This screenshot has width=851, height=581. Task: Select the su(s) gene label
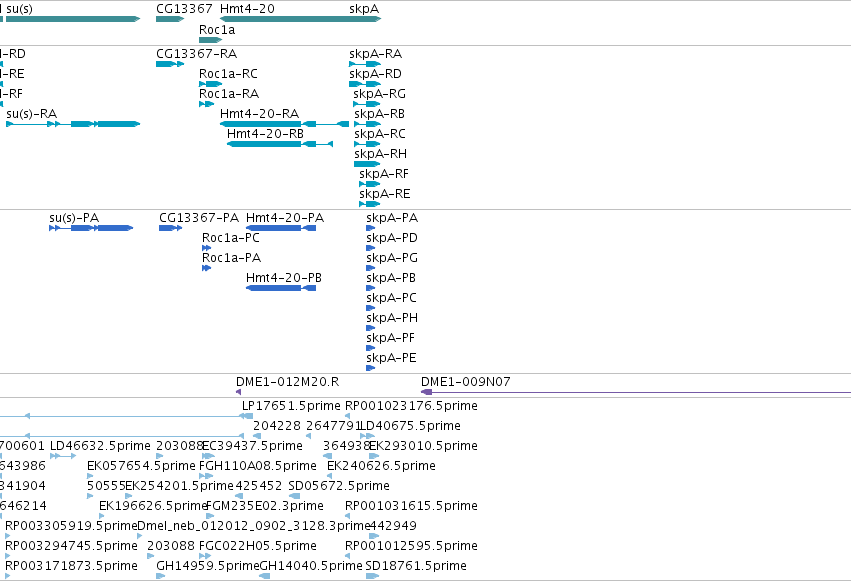click(x=20, y=9)
